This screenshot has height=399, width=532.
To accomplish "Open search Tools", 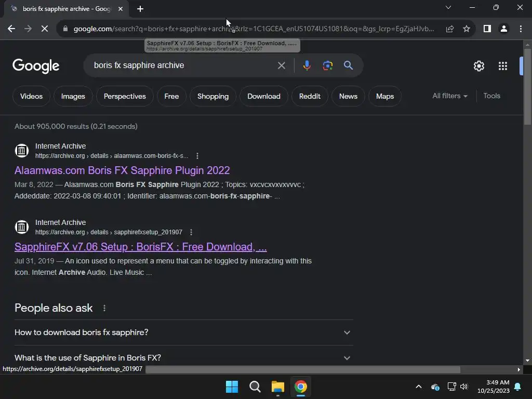I will click(x=491, y=96).
